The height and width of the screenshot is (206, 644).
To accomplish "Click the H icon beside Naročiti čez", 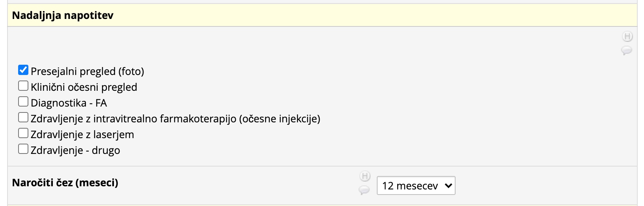I will 365,176.
